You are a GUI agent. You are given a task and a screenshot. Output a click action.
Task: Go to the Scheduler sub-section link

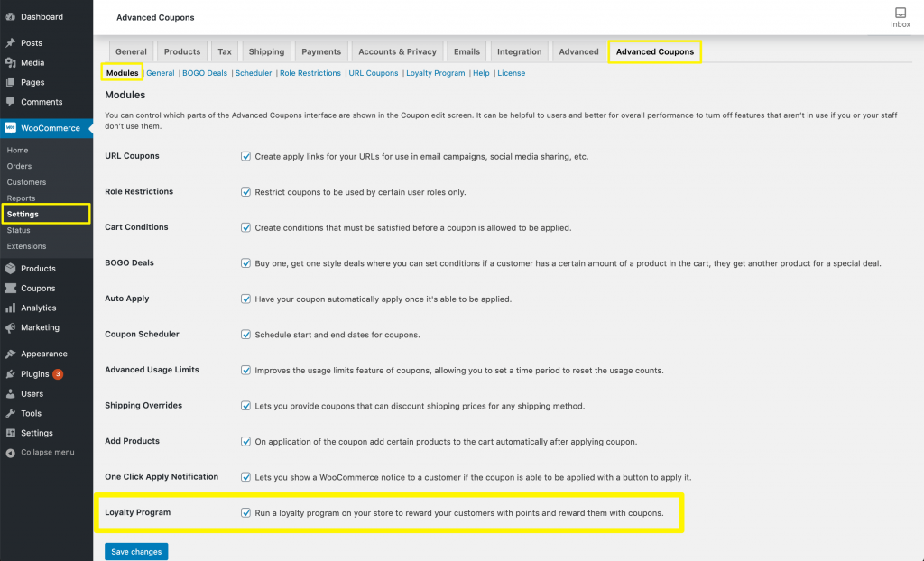click(254, 73)
